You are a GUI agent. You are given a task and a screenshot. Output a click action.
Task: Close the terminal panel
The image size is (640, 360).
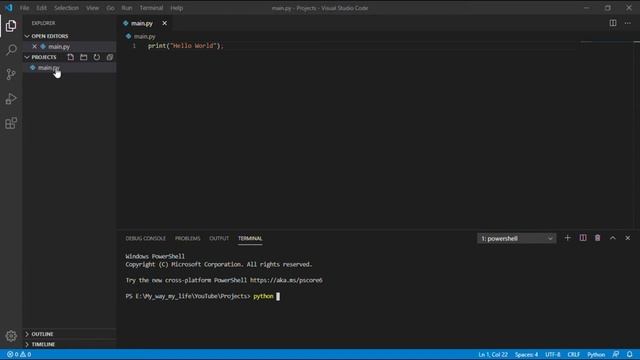(x=628, y=238)
